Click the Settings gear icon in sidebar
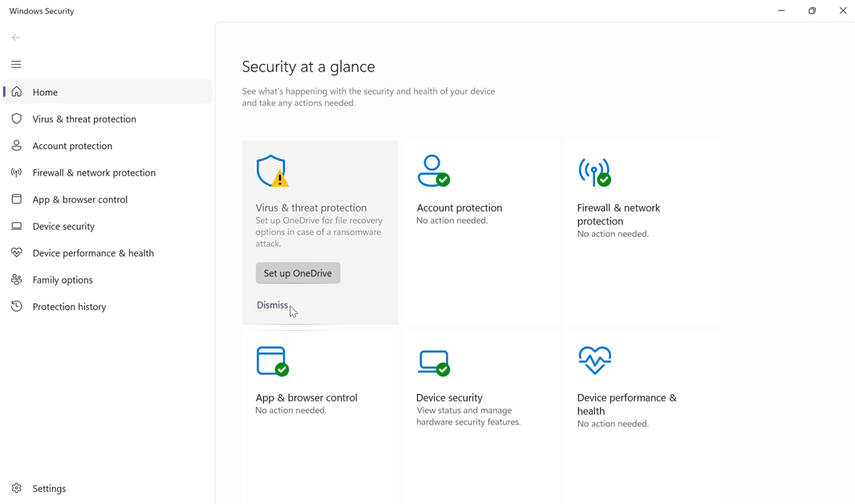 click(17, 488)
